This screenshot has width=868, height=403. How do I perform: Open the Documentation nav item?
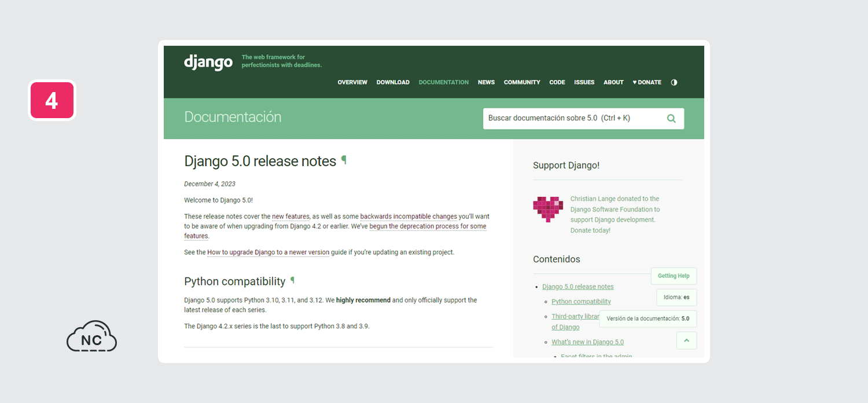(x=444, y=82)
